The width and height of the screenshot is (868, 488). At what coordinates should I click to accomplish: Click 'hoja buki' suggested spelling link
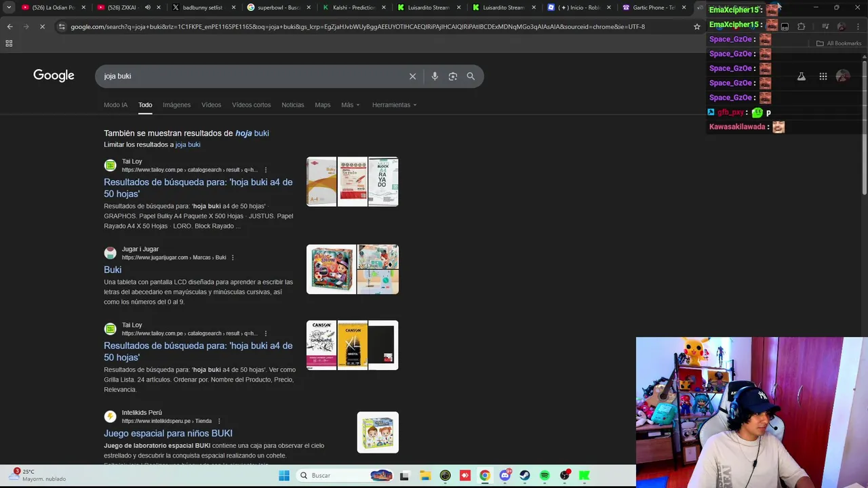(252, 133)
